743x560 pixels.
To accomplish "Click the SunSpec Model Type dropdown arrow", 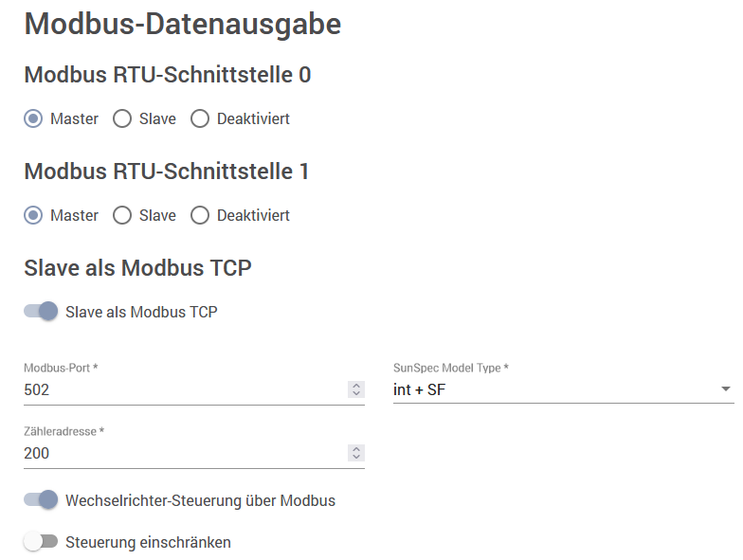I will 726,388.
